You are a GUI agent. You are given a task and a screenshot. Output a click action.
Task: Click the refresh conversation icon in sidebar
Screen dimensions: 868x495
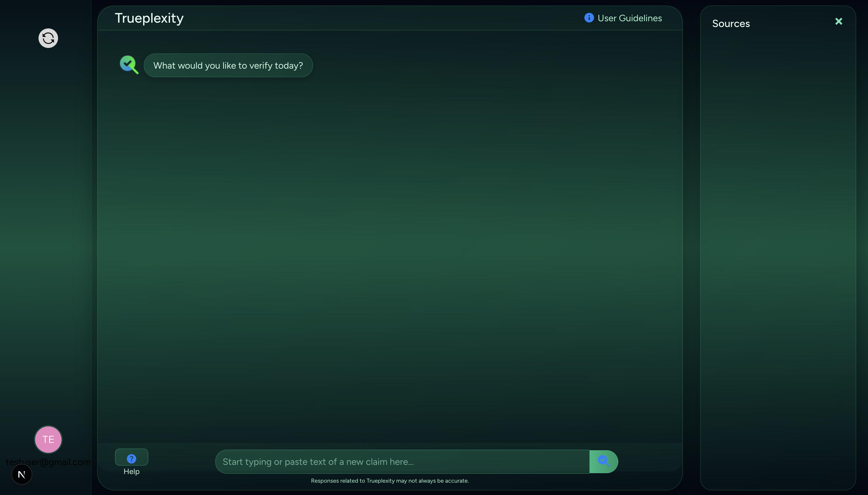click(x=48, y=38)
